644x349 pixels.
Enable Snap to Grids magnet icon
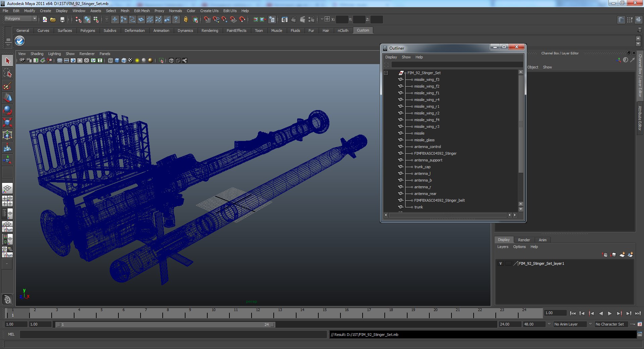pyautogui.click(x=207, y=20)
